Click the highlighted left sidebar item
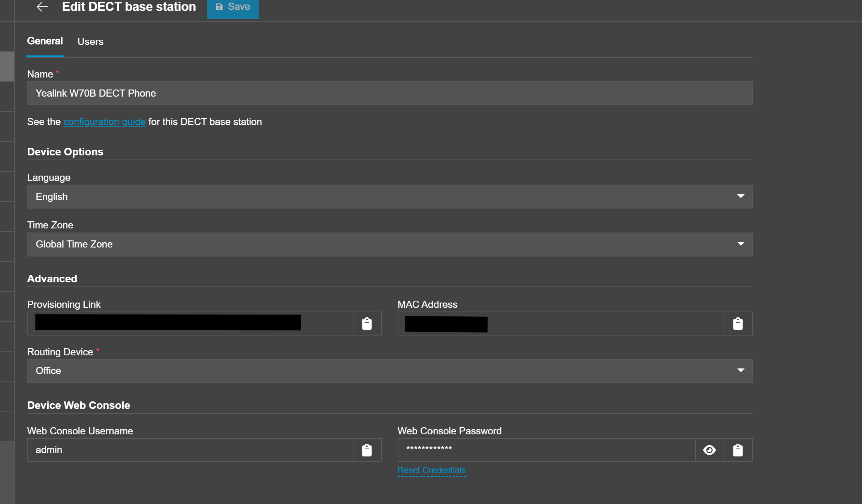Screen dimensions: 862x504 [x=7, y=67]
